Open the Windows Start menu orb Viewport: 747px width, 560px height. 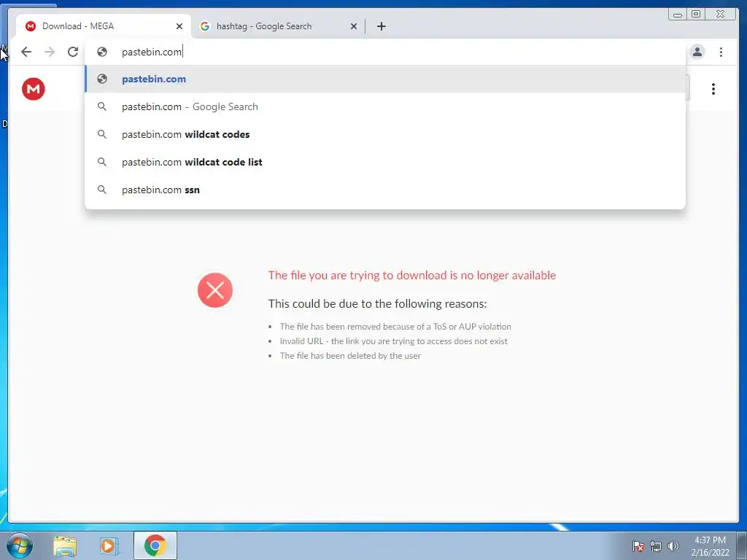tap(20, 545)
